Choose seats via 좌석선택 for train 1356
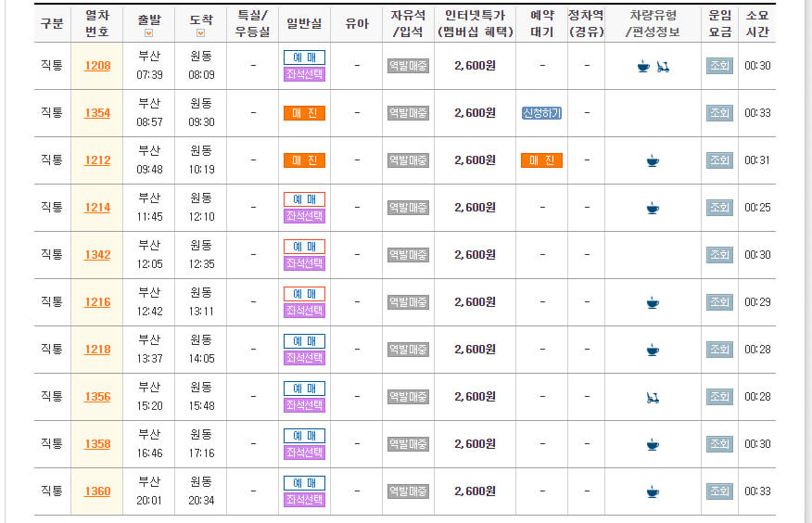The height and width of the screenshot is (523, 812). click(304, 405)
